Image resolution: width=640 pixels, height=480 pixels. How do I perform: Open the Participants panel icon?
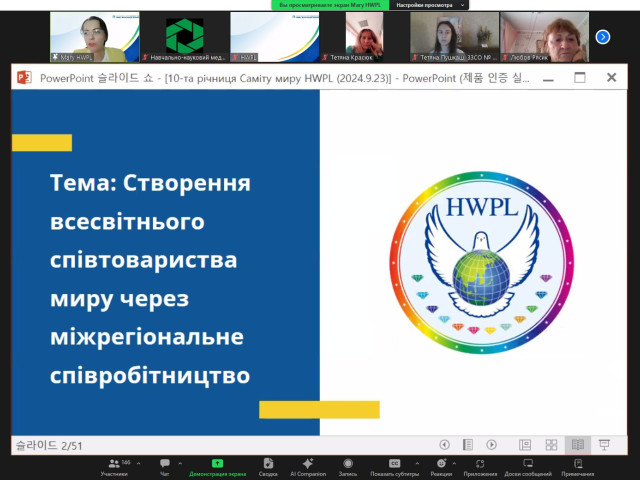tap(114, 464)
